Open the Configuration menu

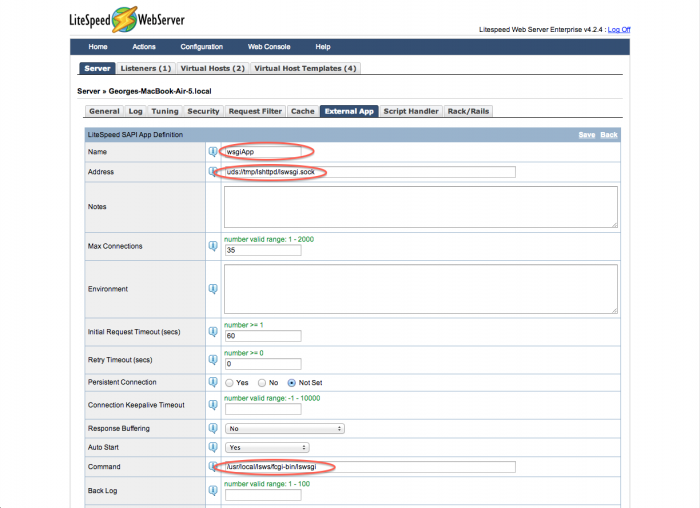tap(202, 47)
